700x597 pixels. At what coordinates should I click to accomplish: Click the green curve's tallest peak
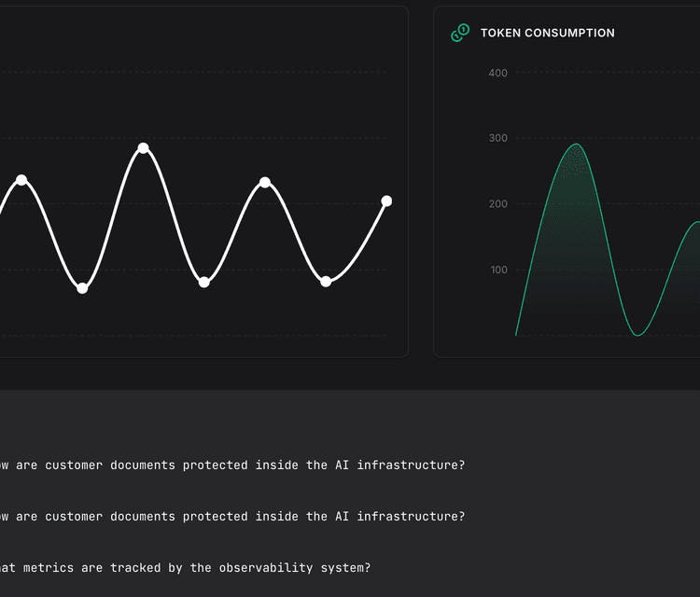tap(577, 144)
